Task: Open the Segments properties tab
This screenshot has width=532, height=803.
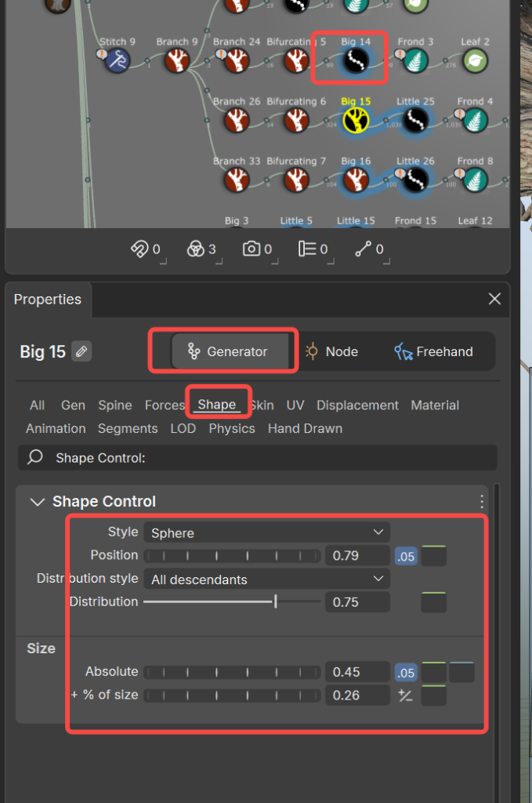Action: 128,428
